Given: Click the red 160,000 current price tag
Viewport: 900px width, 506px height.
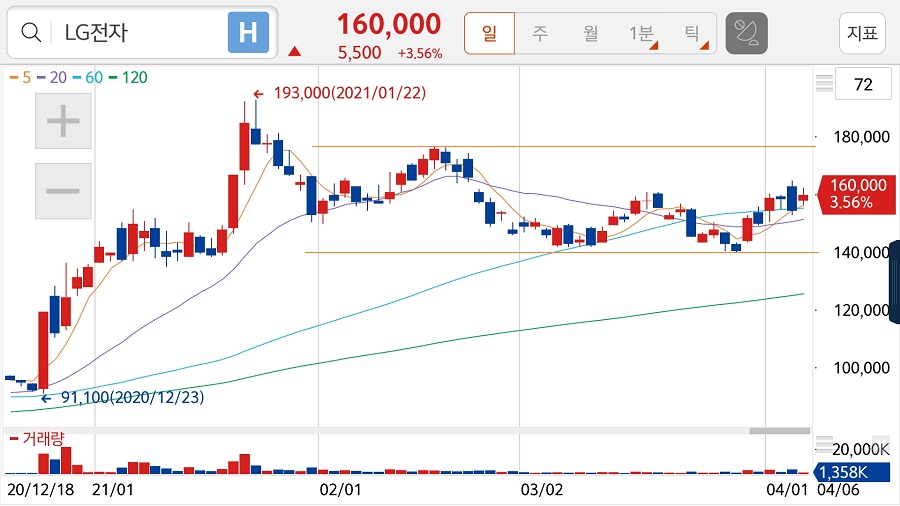Looking at the screenshot, I should pos(856,194).
